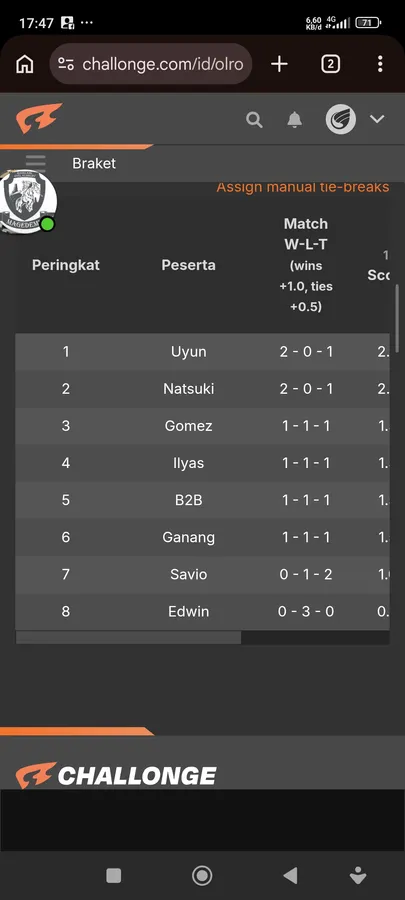Click the Peserta column header
Image resolution: width=405 pixels, height=900 pixels.
click(189, 265)
